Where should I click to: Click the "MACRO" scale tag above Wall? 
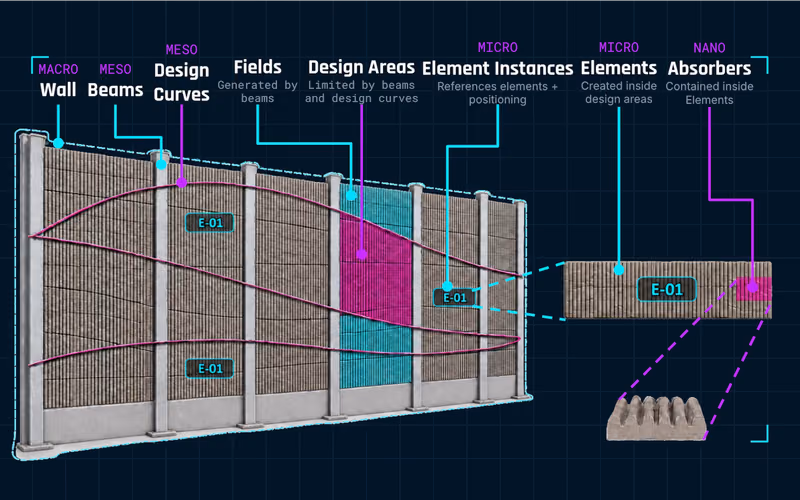[58, 69]
